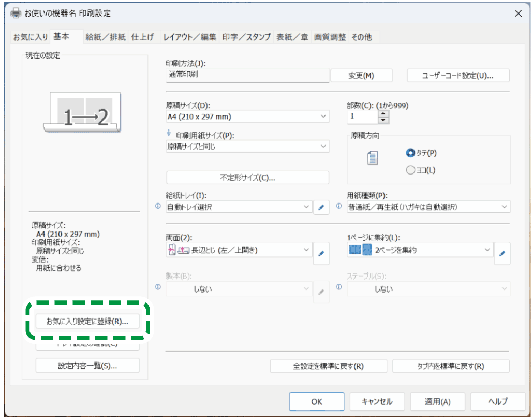Open the 原稿サイズ dropdown

pyautogui.click(x=247, y=117)
